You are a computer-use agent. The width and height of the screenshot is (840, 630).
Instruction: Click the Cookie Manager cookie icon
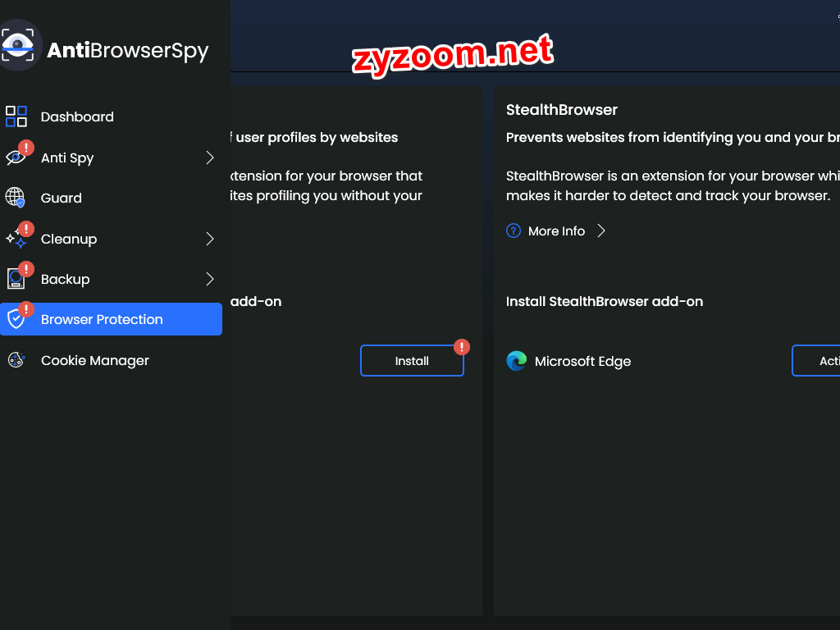point(16,360)
